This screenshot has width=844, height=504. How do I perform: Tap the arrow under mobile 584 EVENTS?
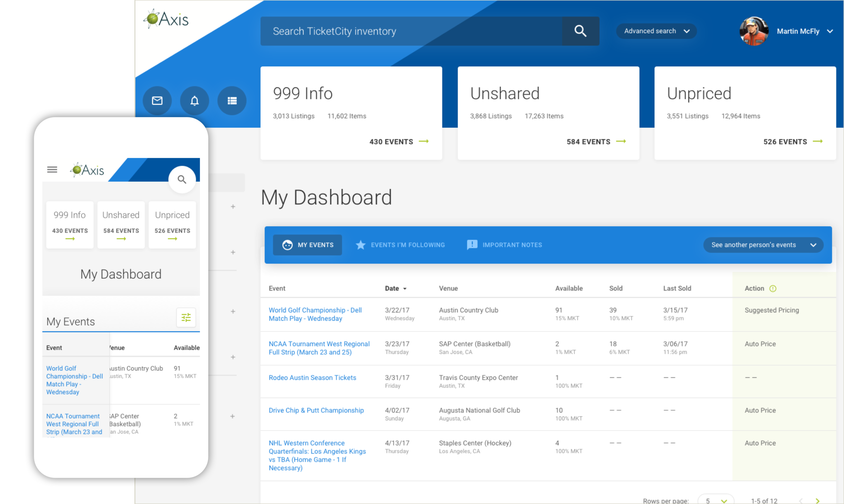point(121,239)
